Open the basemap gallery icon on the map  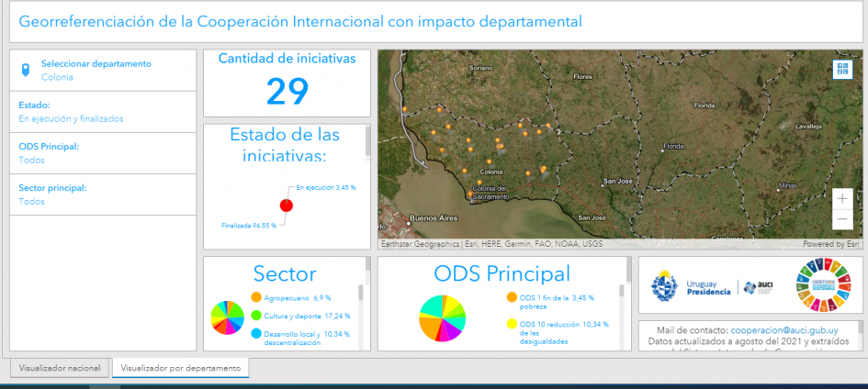tap(842, 69)
